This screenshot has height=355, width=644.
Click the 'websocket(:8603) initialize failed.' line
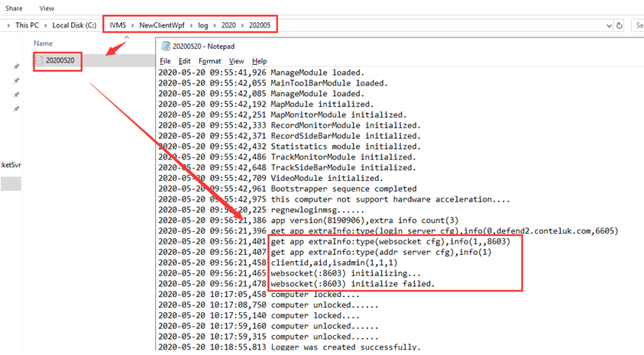click(x=296, y=284)
